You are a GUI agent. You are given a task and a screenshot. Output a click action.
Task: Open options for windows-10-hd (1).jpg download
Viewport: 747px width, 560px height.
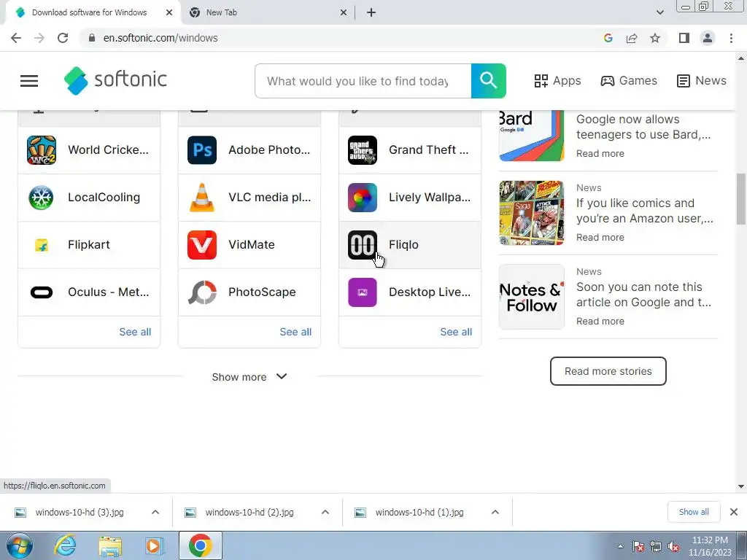pos(495,513)
